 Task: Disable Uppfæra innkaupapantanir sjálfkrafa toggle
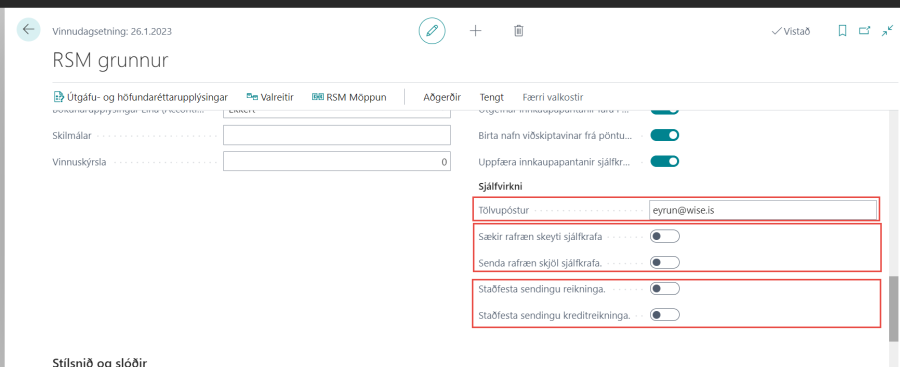[665, 161]
